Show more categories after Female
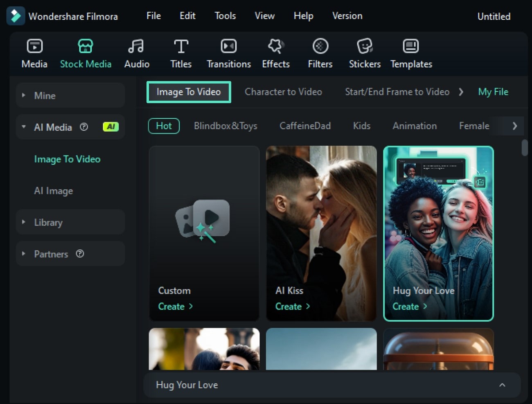This screenshot has width=532, height=404. (515, 126)
